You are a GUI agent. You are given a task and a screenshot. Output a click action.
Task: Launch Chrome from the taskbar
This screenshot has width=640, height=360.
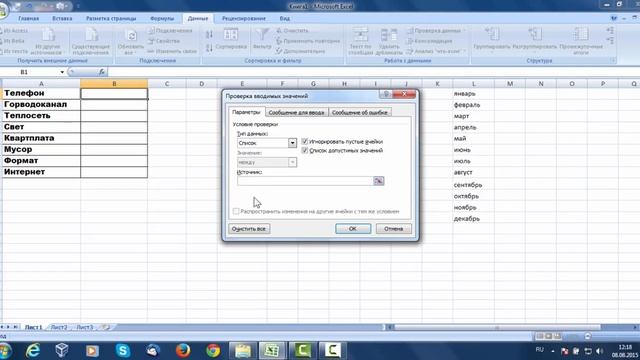coord(213,350)
